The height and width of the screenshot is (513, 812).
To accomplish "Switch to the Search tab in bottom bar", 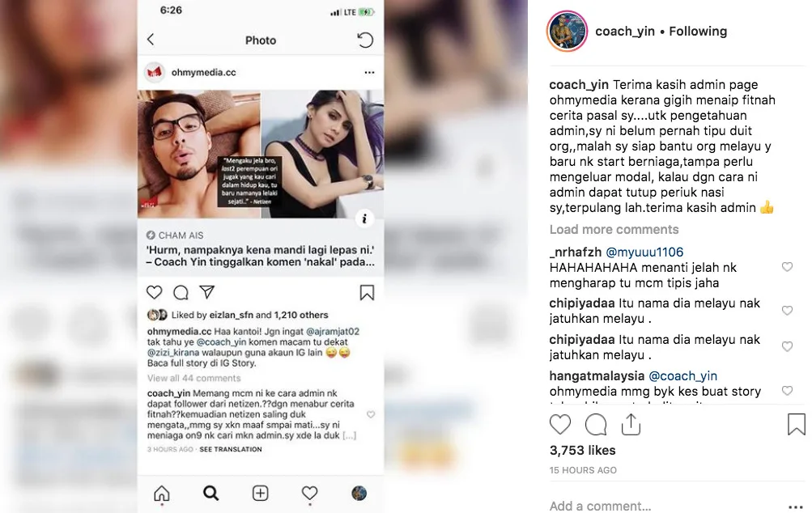I will (x=210, y=494).
